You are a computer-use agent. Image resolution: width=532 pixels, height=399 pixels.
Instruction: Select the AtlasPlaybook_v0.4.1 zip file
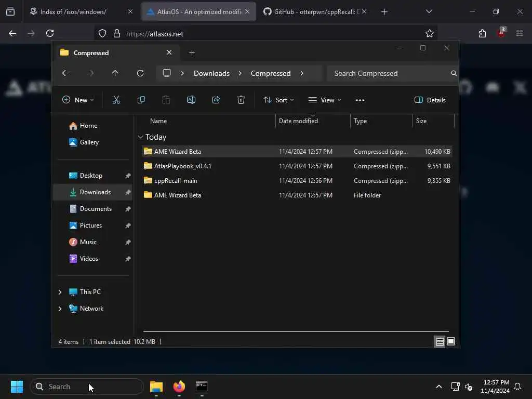(x=297, y=166)
